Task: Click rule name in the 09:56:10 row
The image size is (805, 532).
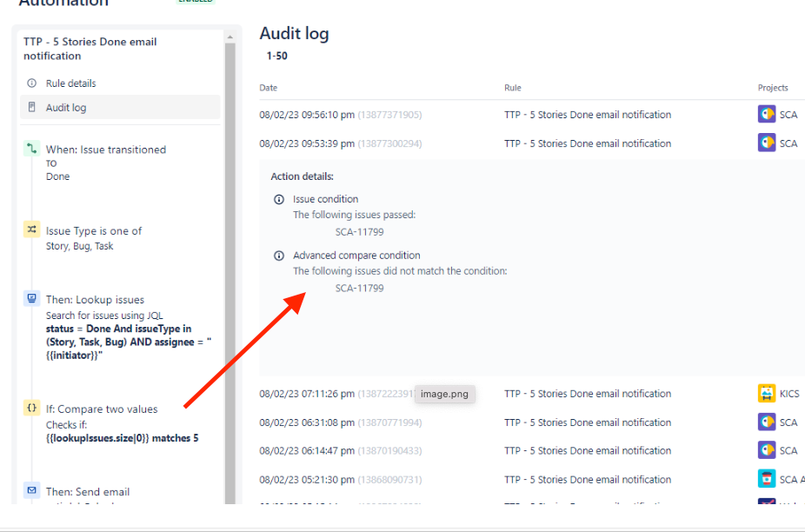Action: (x=588, y=115)
